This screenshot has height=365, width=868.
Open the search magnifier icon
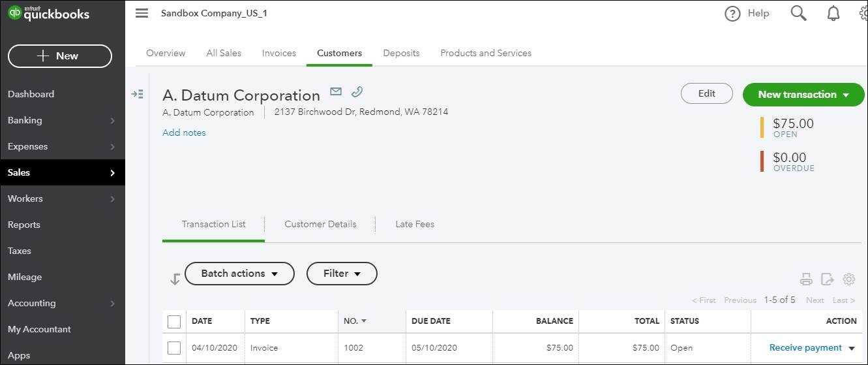(798, 13)
